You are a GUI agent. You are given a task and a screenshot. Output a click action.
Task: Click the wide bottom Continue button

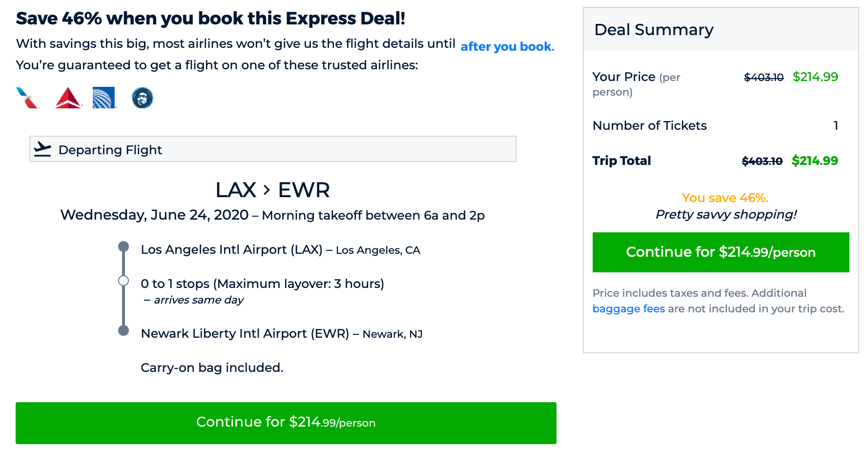pyautogui.click(x=286, y=423)
